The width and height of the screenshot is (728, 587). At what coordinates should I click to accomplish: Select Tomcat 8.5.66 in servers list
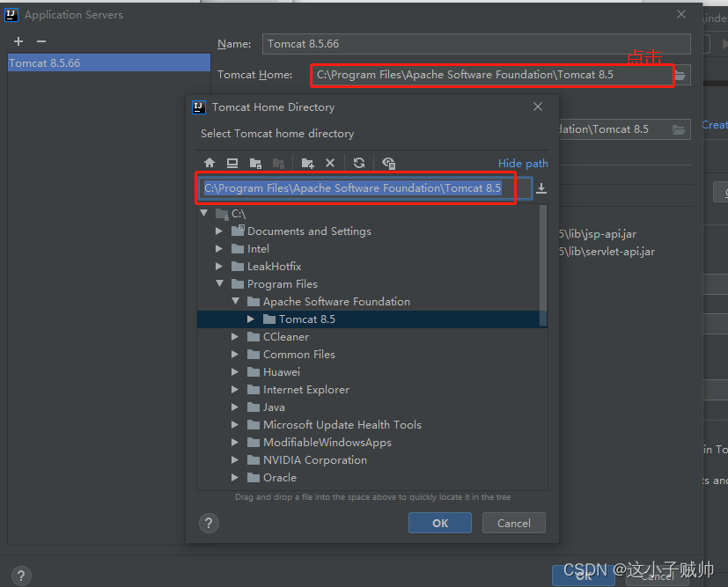[x=109, y=62]
